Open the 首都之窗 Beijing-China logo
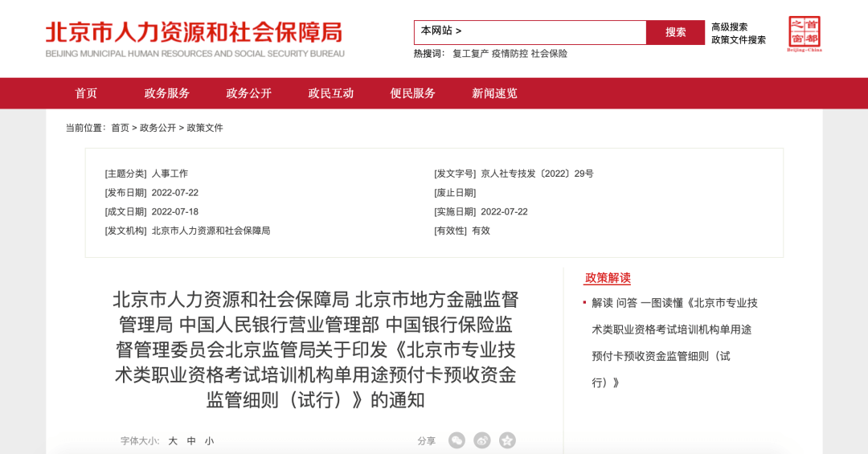868x454 pixels. (805, 34)
